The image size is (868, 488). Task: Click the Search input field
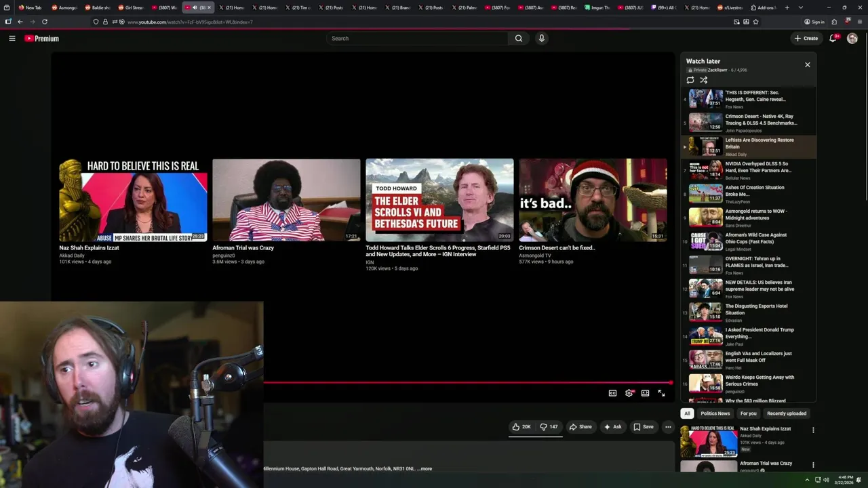(417, 39)
